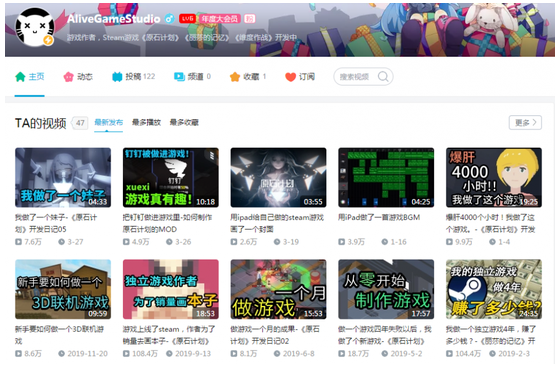This screenshot has width=556, height=366.
Task: Open the 从零开始制作游戏 video thumbnail
Action: [386, 289]
